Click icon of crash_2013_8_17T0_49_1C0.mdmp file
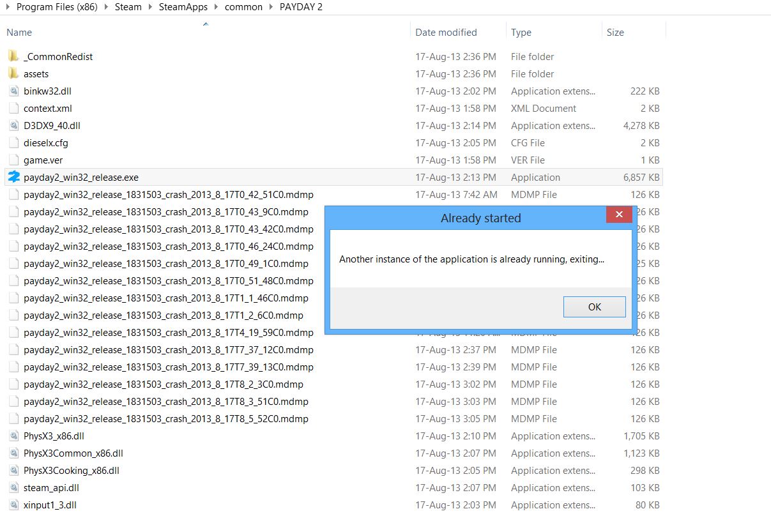 13,263
